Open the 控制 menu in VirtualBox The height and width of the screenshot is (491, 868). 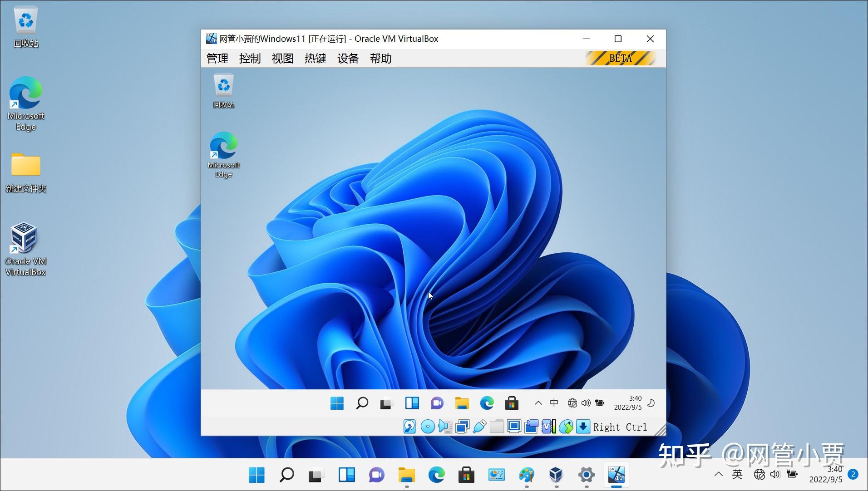tap(250, 59)
